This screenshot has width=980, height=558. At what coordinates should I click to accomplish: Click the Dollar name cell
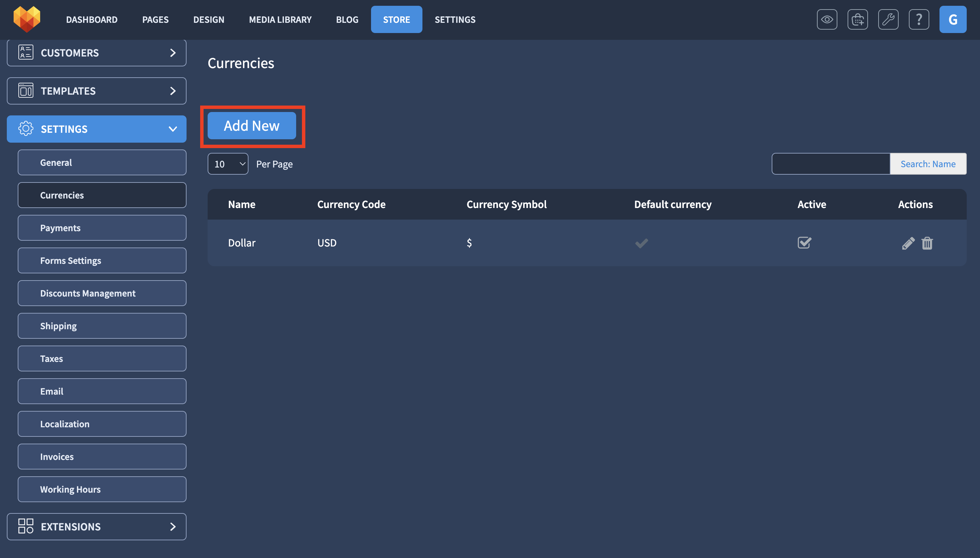coord(242,243)
